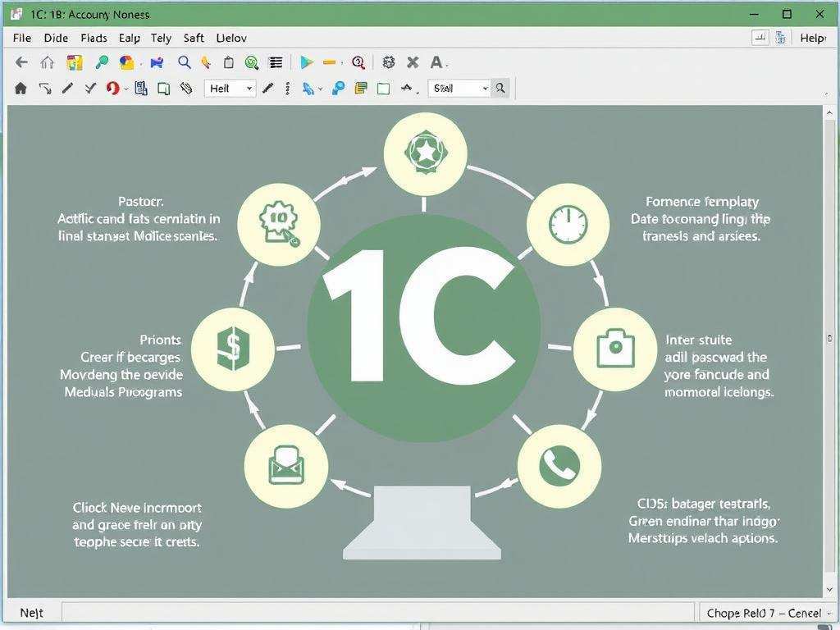Open the File menu

click(x=22, y=38)
